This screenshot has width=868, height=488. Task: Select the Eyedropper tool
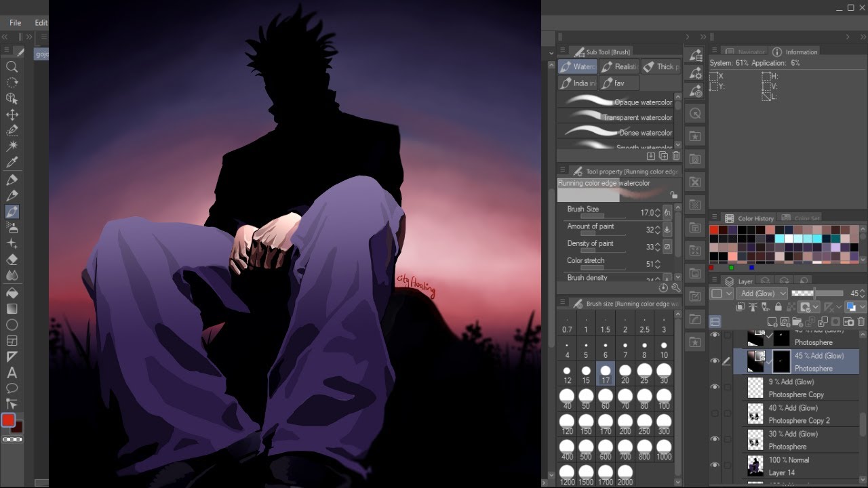[12, 163]
